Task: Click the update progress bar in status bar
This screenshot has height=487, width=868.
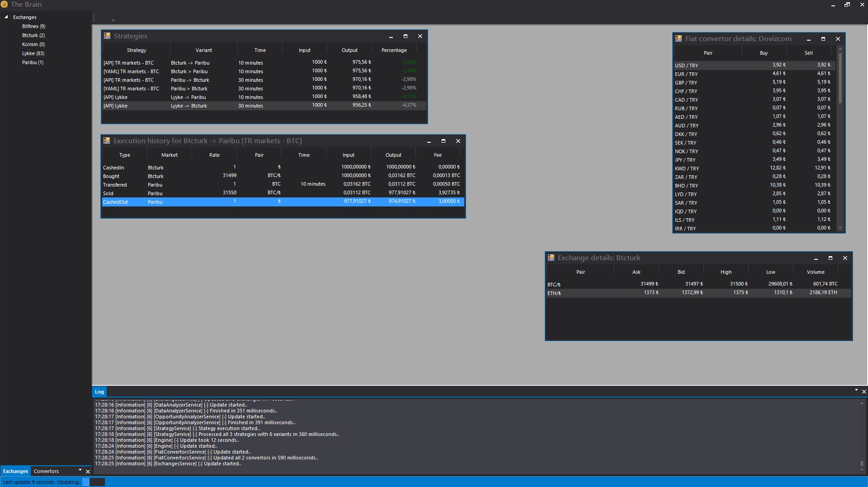Action: 94,482
